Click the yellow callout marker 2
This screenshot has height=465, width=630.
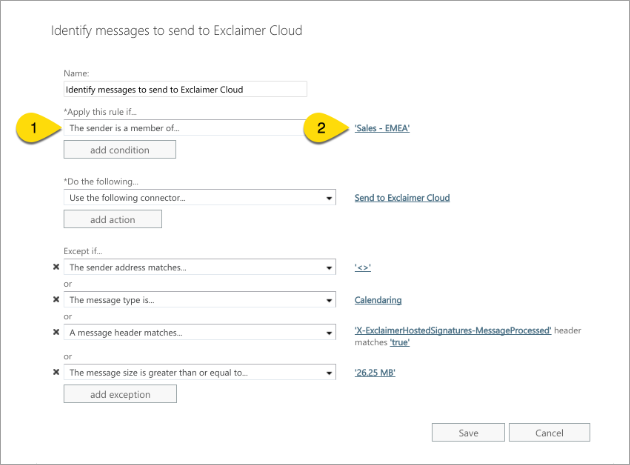click(320, 128)
